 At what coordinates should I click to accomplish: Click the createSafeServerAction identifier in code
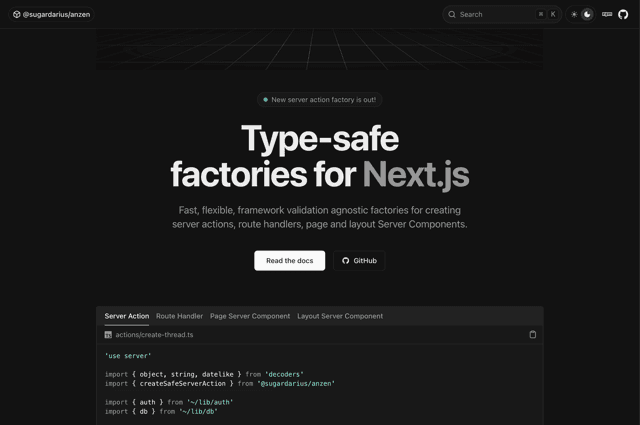[182, 384]
